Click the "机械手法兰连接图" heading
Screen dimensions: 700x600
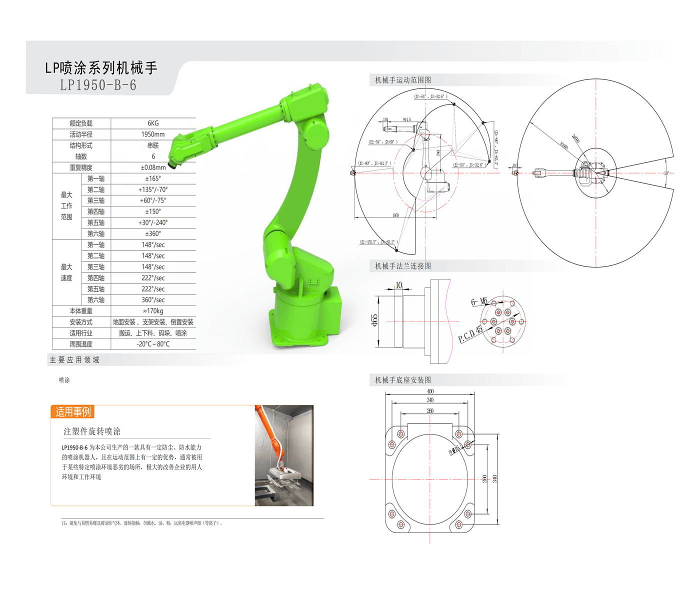coord(403,266)
